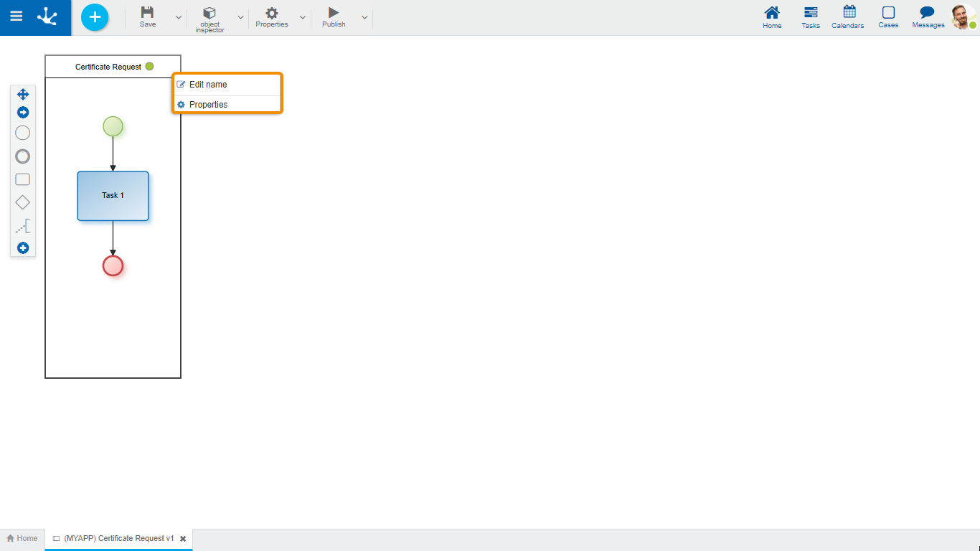The width and height of the screenshot is (980, 551).
Task: Expand the Properties toolbar dropdown arrow
Action: pyautogui.click(x=302, y=17)
